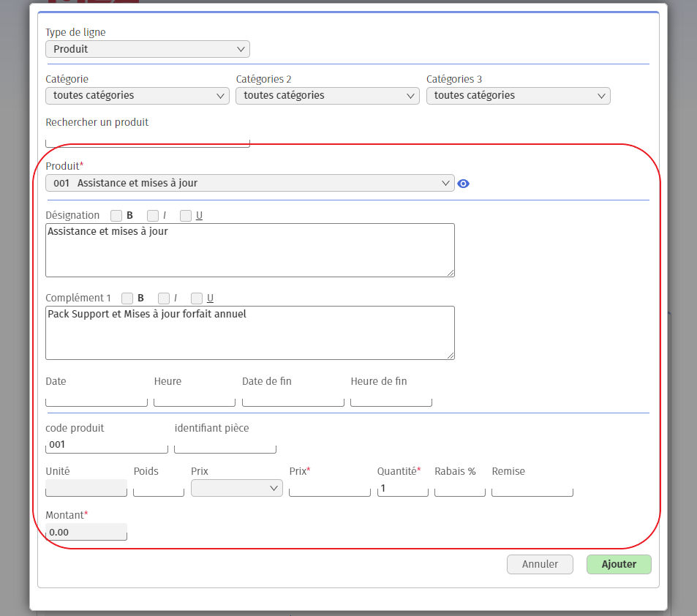This screenshot has height=616, width=697.
Task: Toggle italic checkbox for Complément 1
Action: point(164,298)
